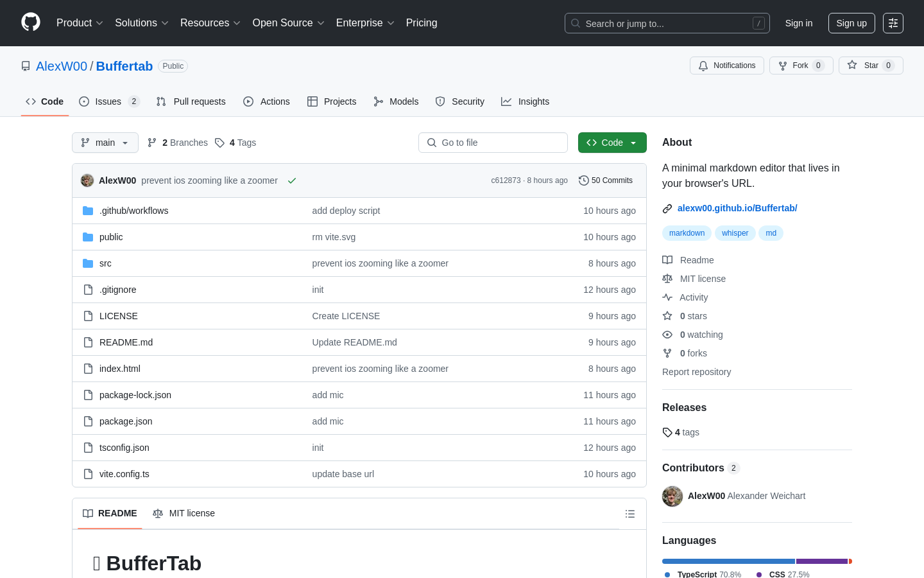Click the markdown topic tag
This screenshot has width=924, height=578.
(x=687, y=233)
